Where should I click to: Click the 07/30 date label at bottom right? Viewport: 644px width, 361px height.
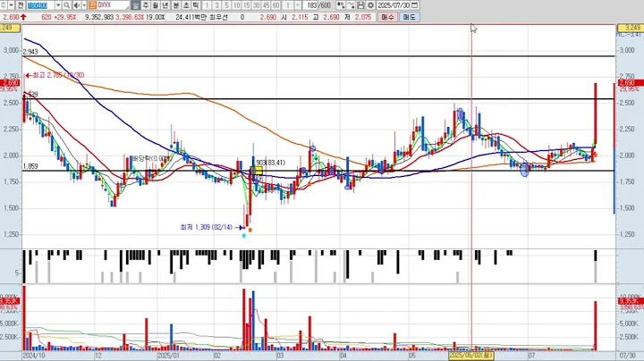[x=627, y=356]
